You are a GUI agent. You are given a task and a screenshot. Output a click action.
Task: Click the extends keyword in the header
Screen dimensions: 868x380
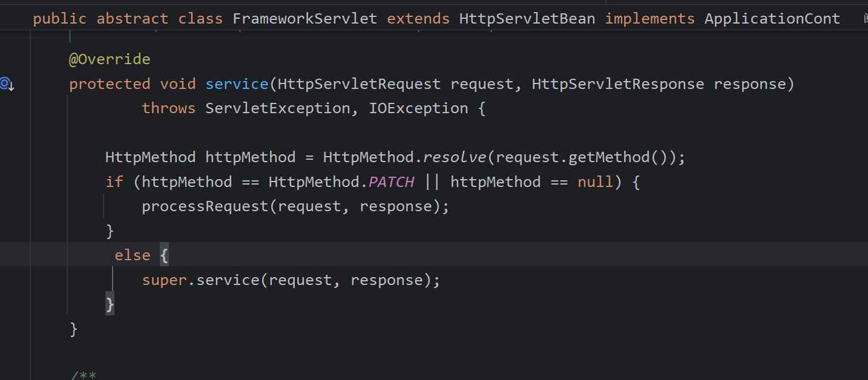pos(418,19)
